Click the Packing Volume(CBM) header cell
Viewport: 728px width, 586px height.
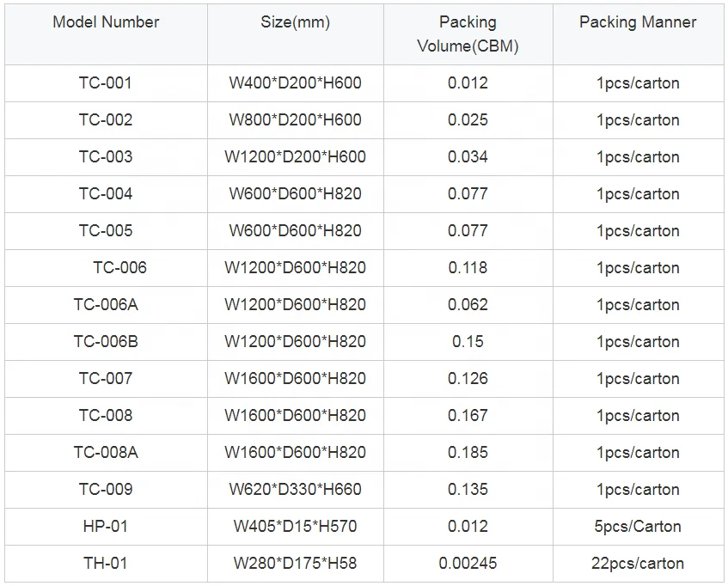pyautogui.click(x=468, y=34)
